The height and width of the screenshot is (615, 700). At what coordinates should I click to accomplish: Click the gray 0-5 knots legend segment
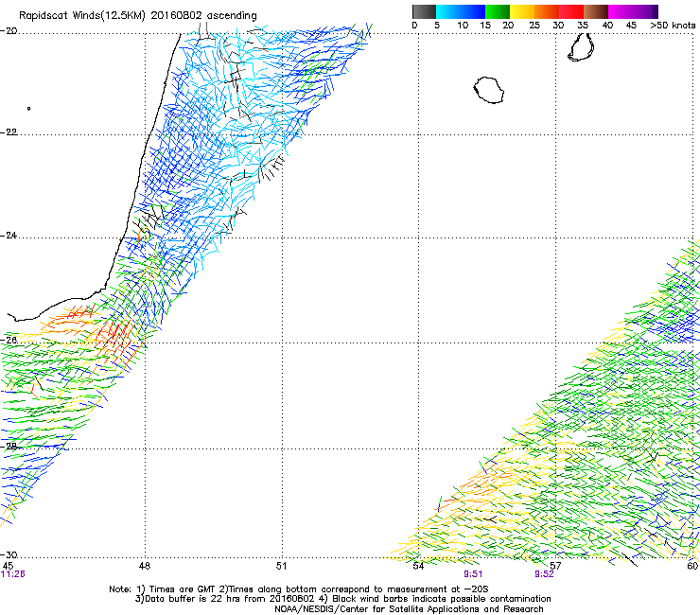424,11
